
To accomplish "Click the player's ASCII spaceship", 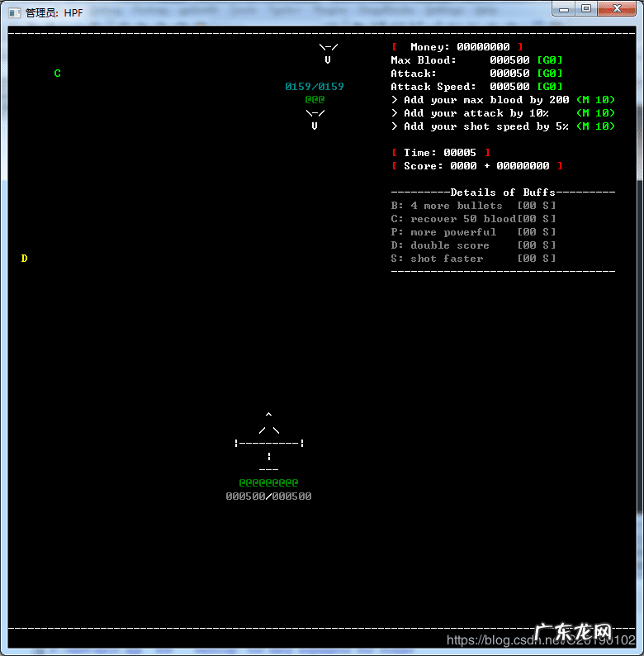I will point(269,442).
